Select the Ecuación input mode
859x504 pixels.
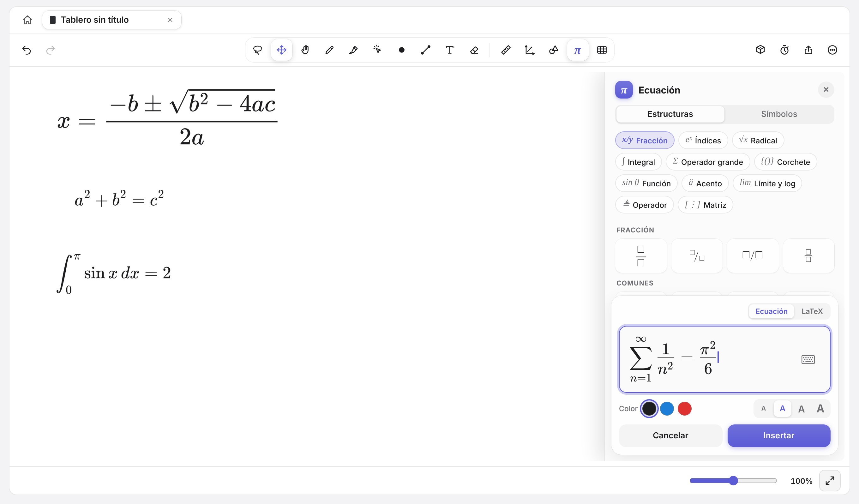click(772, 311)
